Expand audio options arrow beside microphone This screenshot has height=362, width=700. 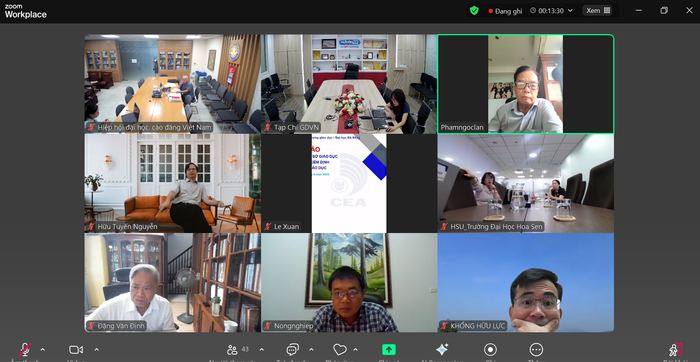pos(42,349)
